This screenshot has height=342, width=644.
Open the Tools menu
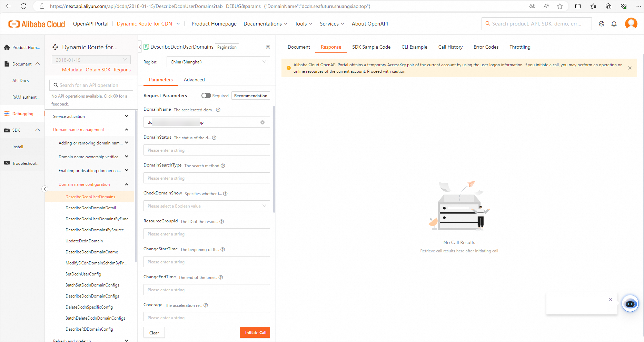[304, 24]
